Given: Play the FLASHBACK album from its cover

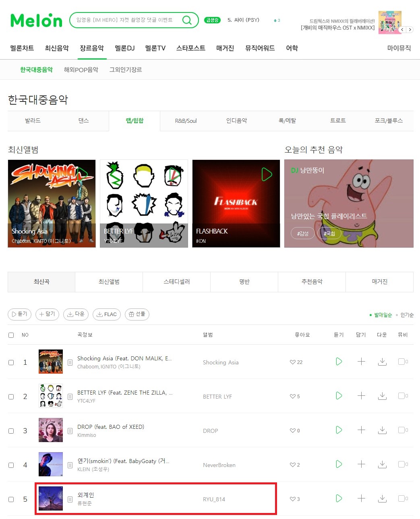Looking at the screenshot, I should [267, 174].
